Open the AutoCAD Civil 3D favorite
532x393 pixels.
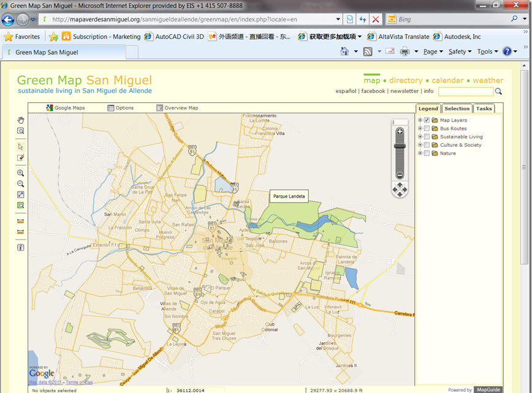click(175, 37)
